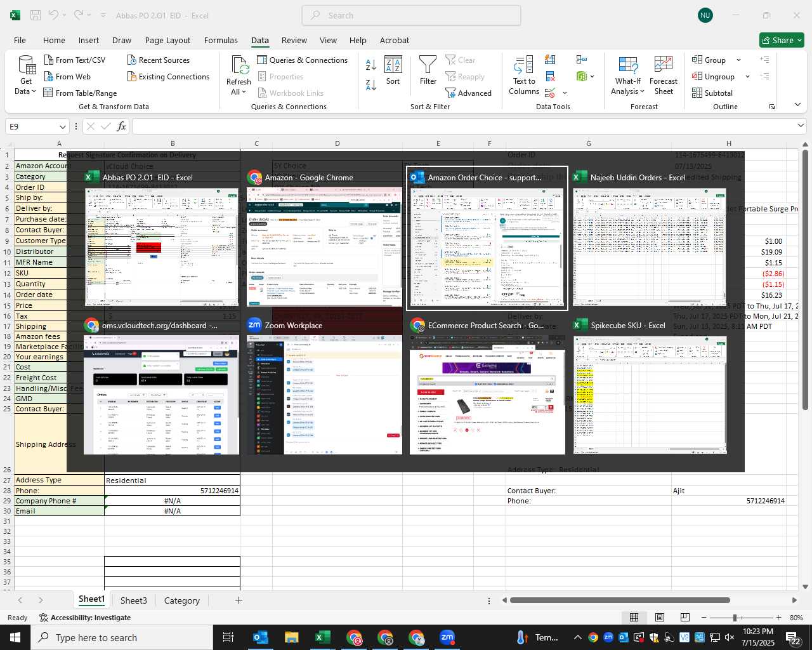Viewport: 812px width, 650px height.
Task: Click the zoom in plus button
Action: 778,618
